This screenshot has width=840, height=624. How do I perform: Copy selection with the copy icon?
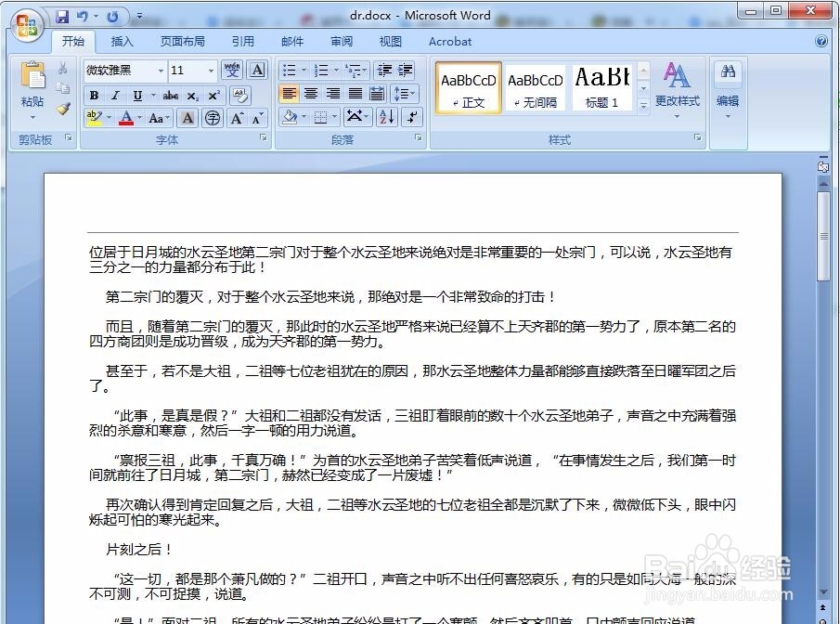click(63, 88)
